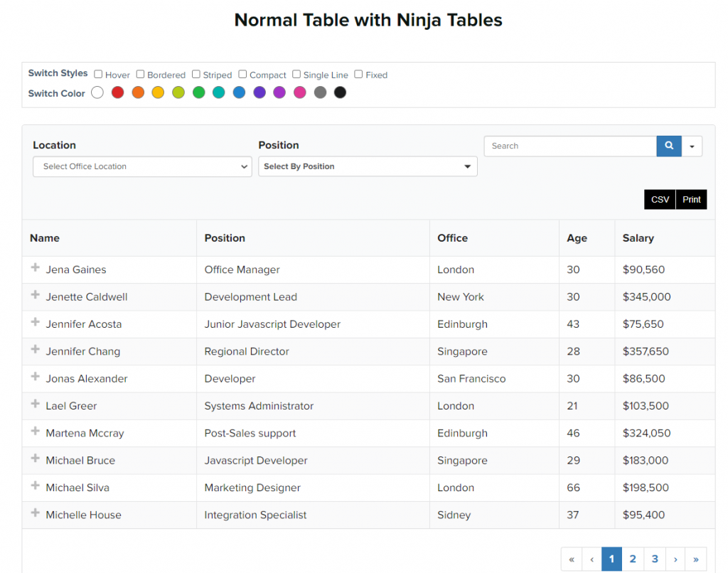Click the Post-Sales support cell

coord(313,433)
